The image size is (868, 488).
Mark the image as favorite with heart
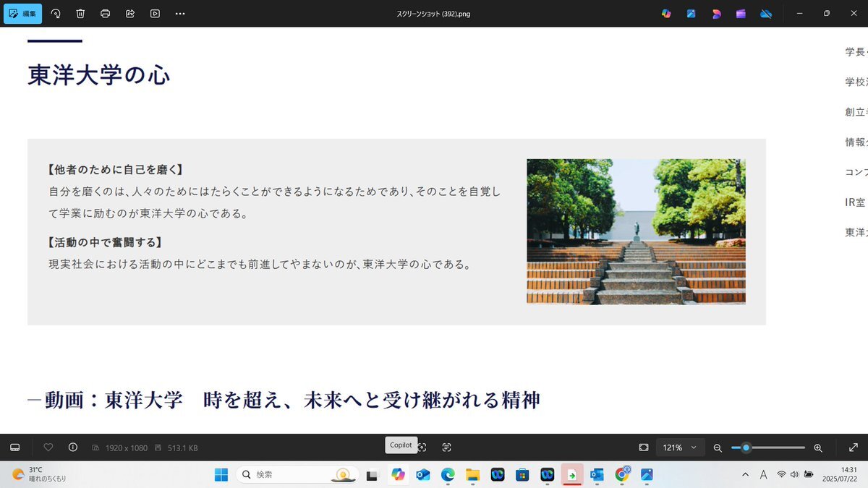tap(48, 448)
